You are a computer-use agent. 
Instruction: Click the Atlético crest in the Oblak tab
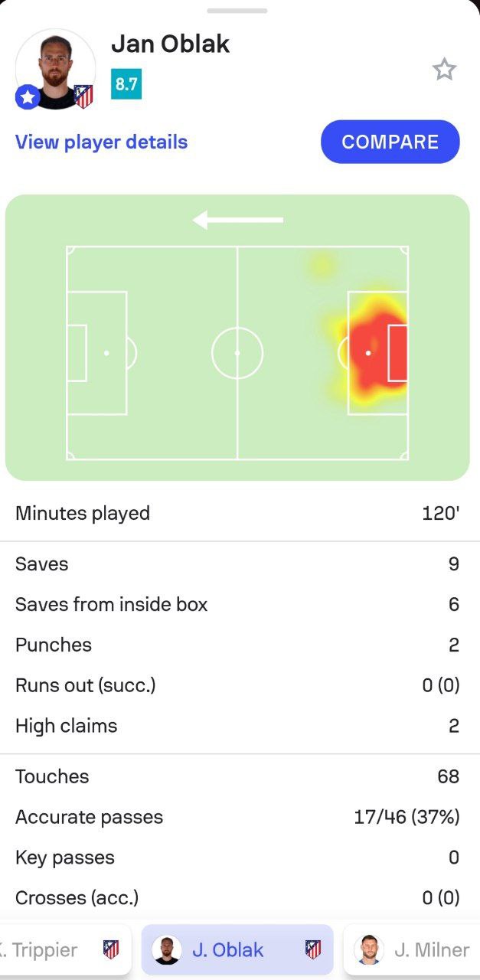(x=313, y=950)
